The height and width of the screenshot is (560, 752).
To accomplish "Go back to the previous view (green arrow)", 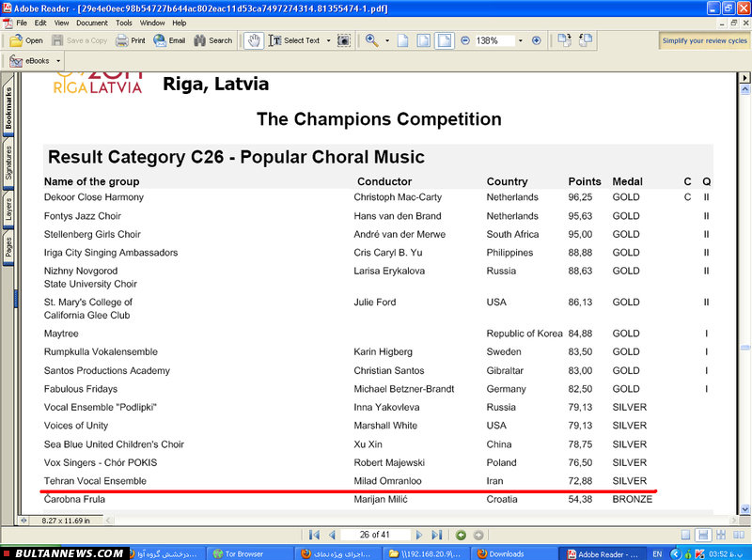I will [x=461, y=535].
